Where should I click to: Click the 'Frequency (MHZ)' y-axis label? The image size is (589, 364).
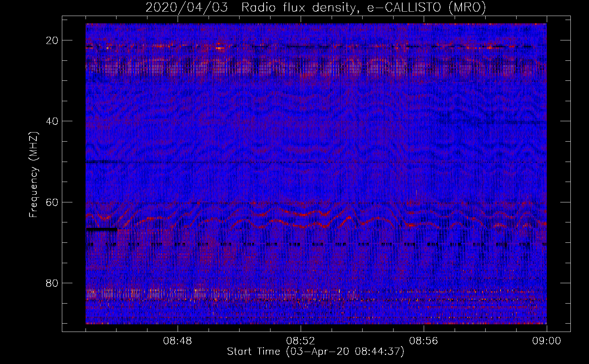click(33, 174)
